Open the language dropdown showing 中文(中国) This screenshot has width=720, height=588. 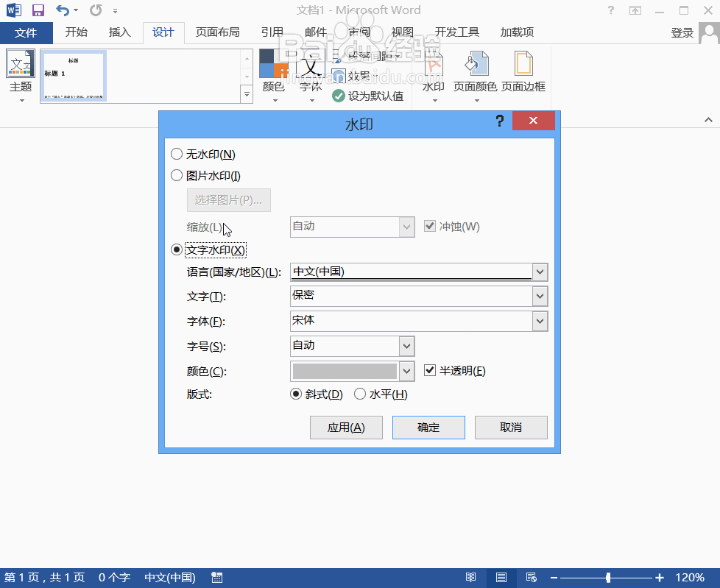coord(540,272)
